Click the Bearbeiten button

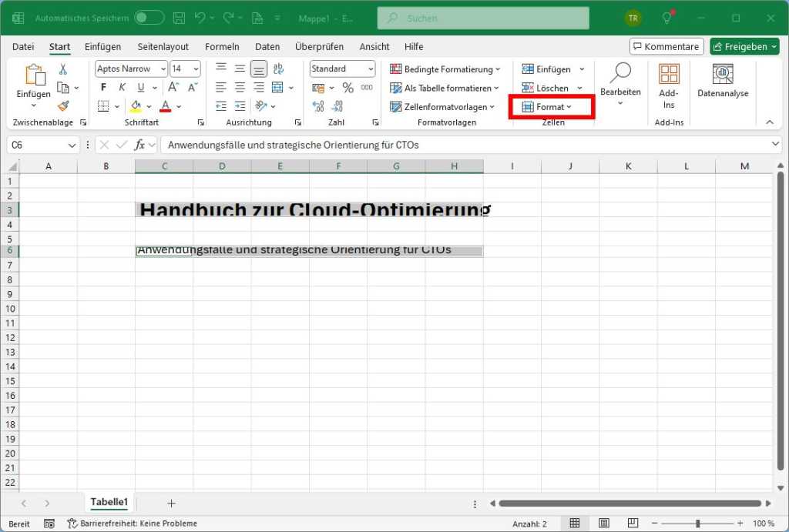coord(620,83)
